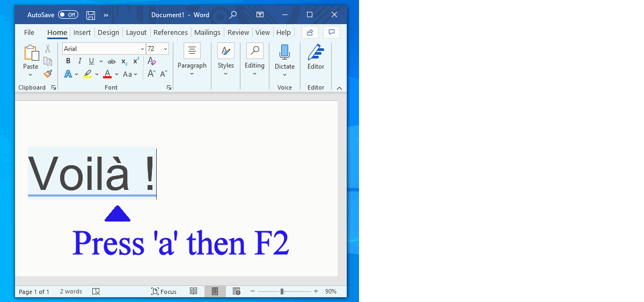Click zoom in plus button
644x302 pixels.
316,291
